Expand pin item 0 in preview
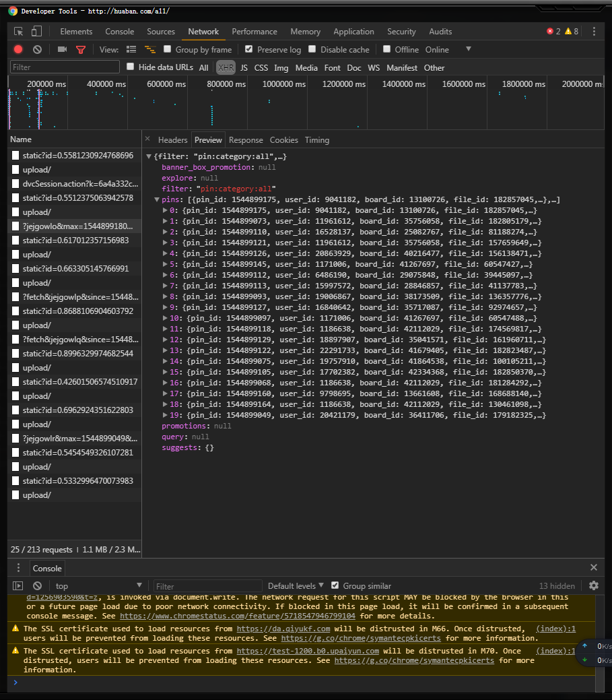612x700 pixels. click(166, 210)
